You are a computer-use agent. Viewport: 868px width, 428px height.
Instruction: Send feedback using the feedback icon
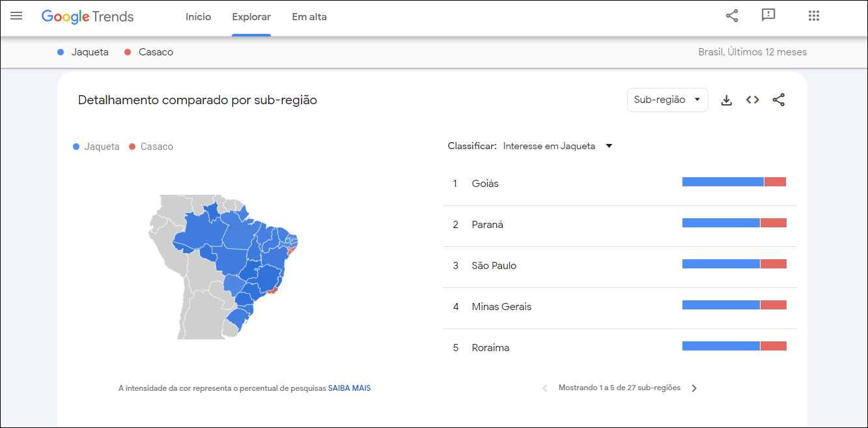[768, 16]
